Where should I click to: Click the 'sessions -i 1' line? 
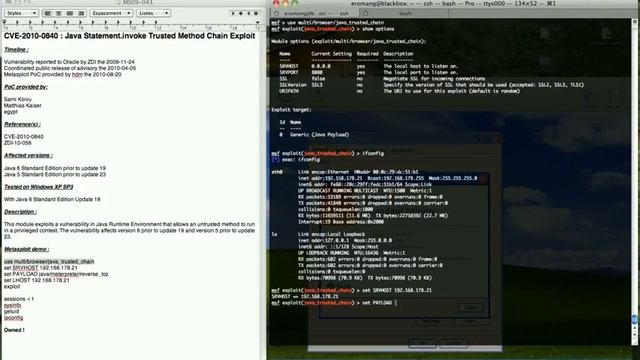coord(19,299)
